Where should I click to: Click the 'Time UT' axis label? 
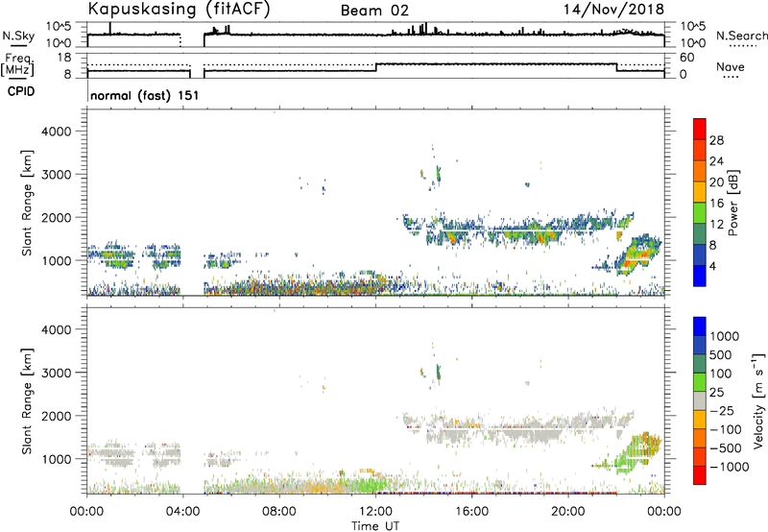375,526
